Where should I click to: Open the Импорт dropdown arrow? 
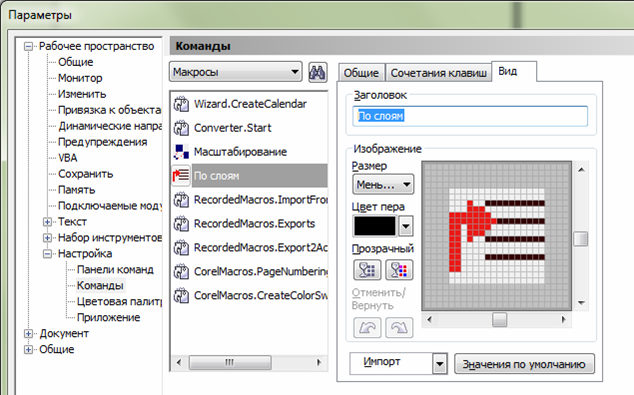pos(440,364)
